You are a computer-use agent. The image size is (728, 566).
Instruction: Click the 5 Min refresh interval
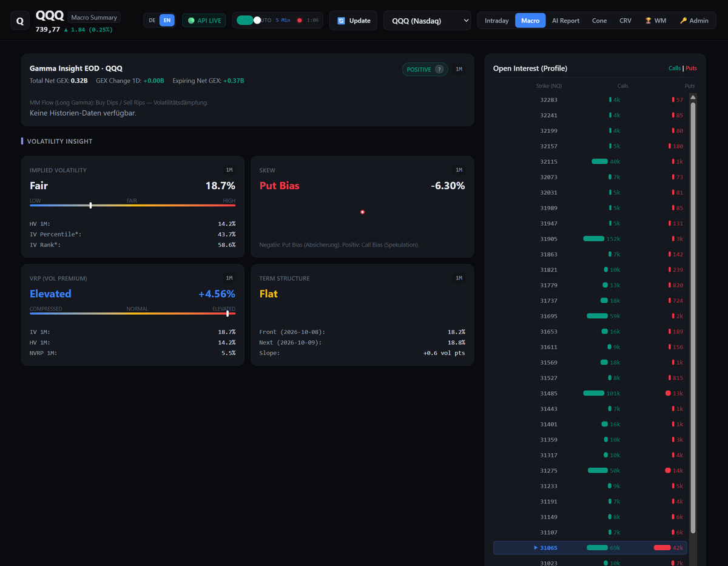point(283,21)
